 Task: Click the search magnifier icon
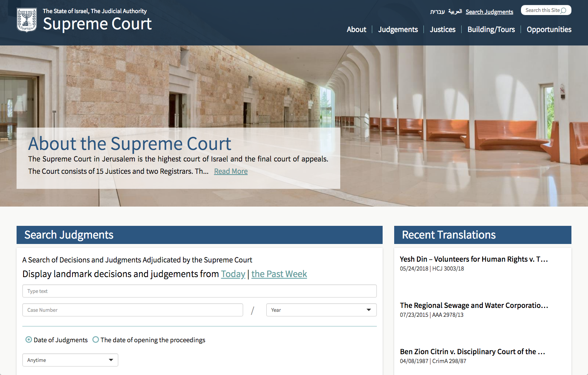563,10
